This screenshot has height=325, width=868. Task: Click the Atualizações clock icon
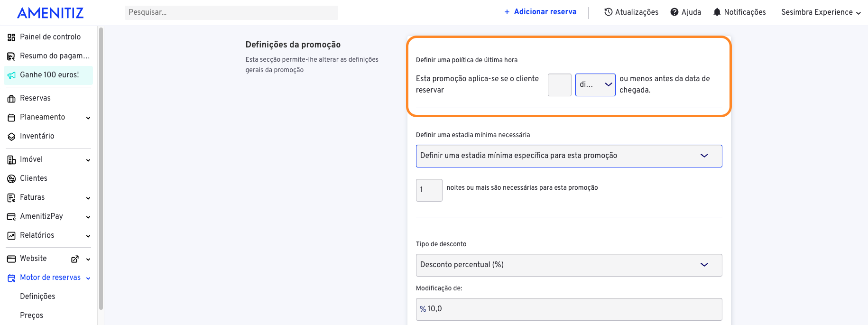(608, 12)
